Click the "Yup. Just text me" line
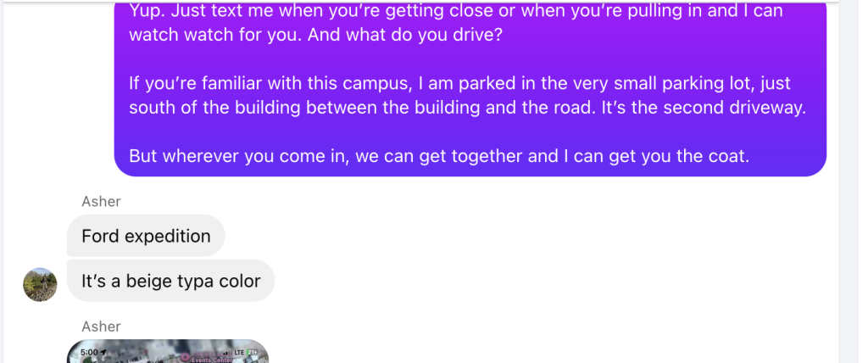The height and width of the screenshot is (363, 868). 456,12
